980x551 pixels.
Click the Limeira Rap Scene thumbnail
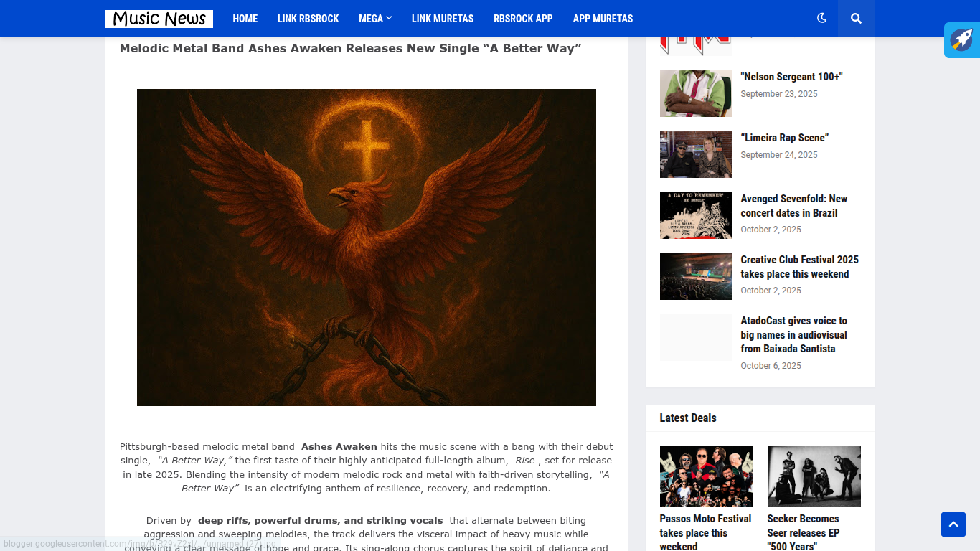click(695, 154)
